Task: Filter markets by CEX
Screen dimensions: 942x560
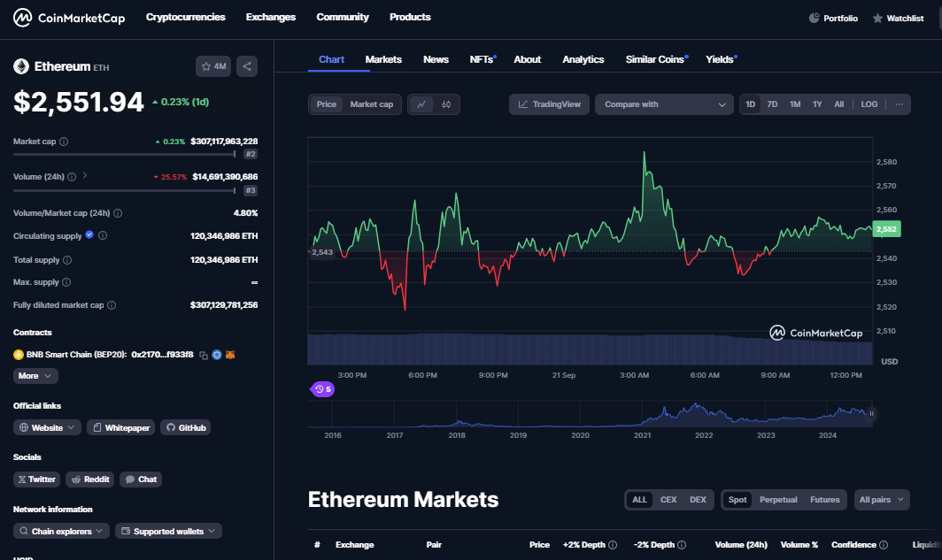Action: (668, 500)
